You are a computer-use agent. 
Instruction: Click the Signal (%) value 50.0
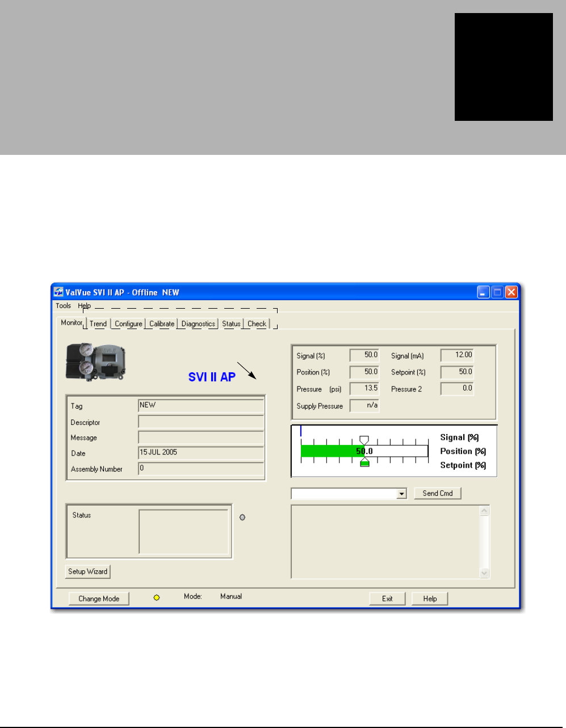364,355
